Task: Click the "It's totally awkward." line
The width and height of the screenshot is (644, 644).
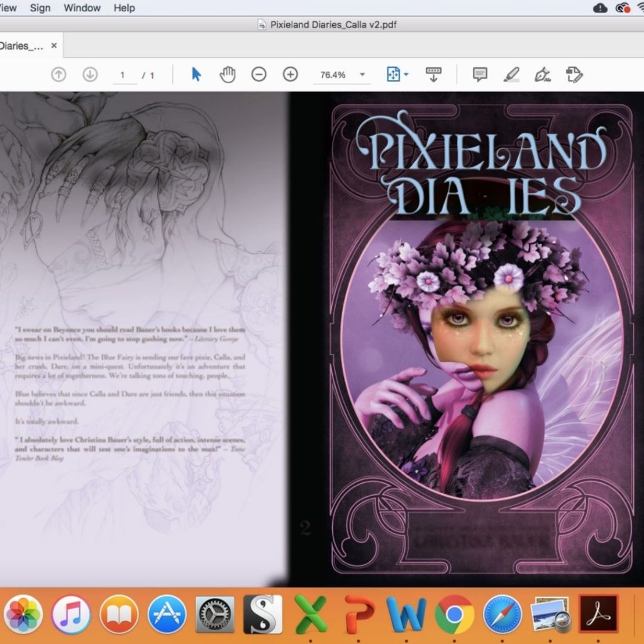Action: (47, 421)
